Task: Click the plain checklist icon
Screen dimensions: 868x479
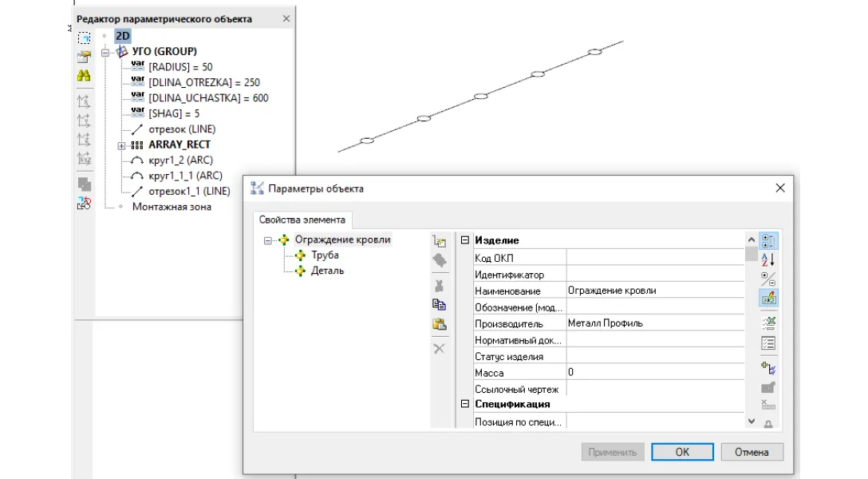Action: [x=768, y=342]
